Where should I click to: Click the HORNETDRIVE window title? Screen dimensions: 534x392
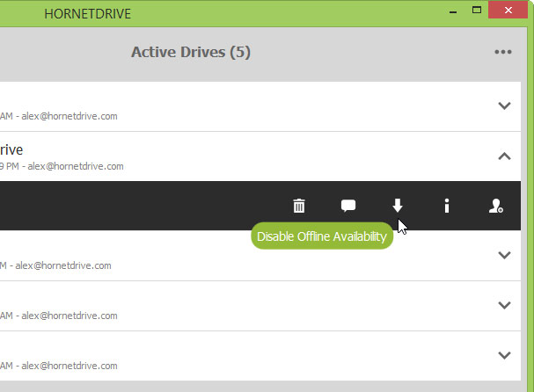click(x=87, y=14)
